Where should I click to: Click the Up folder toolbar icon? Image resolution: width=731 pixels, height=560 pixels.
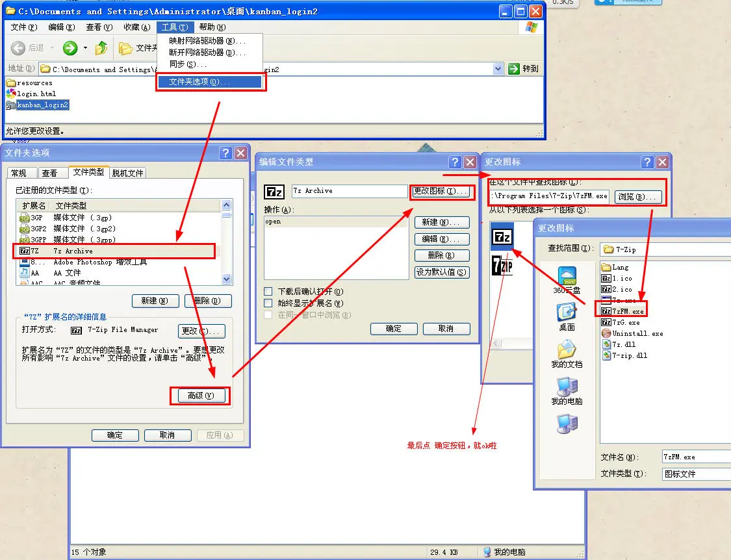(101, 48)
